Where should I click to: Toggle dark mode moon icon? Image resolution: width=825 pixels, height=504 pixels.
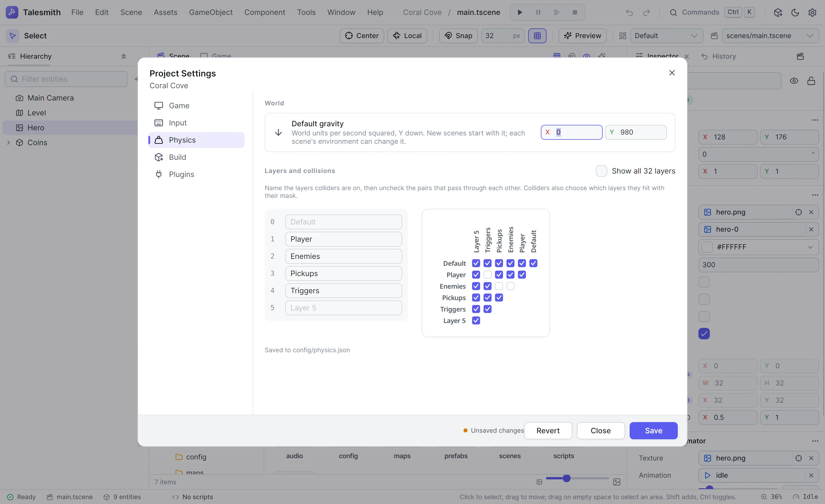795,12
